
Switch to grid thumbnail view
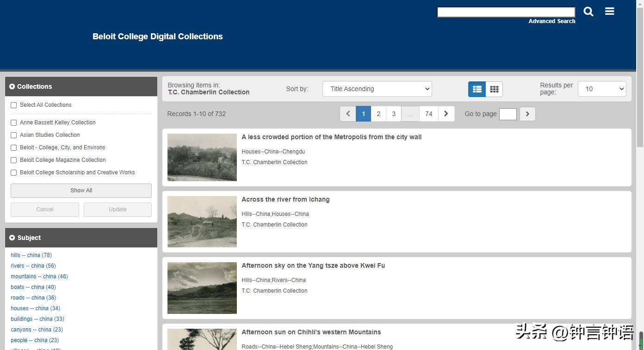[494, 89]
